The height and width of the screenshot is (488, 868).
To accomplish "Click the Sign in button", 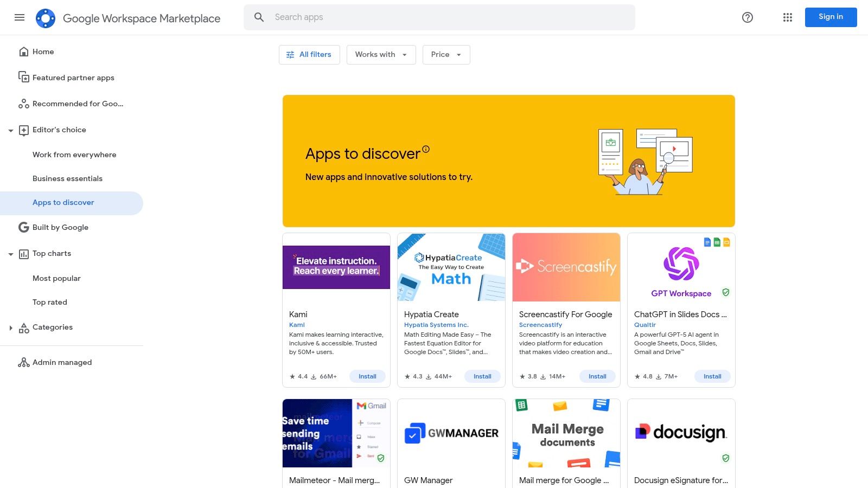I will (831, 17).
